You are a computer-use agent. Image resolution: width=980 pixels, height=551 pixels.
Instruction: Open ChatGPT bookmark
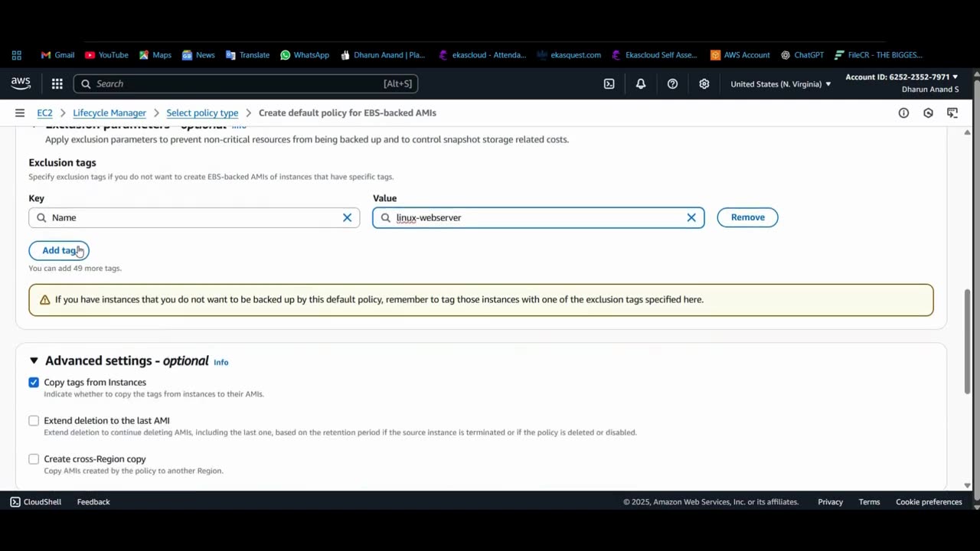coord(802,55)
